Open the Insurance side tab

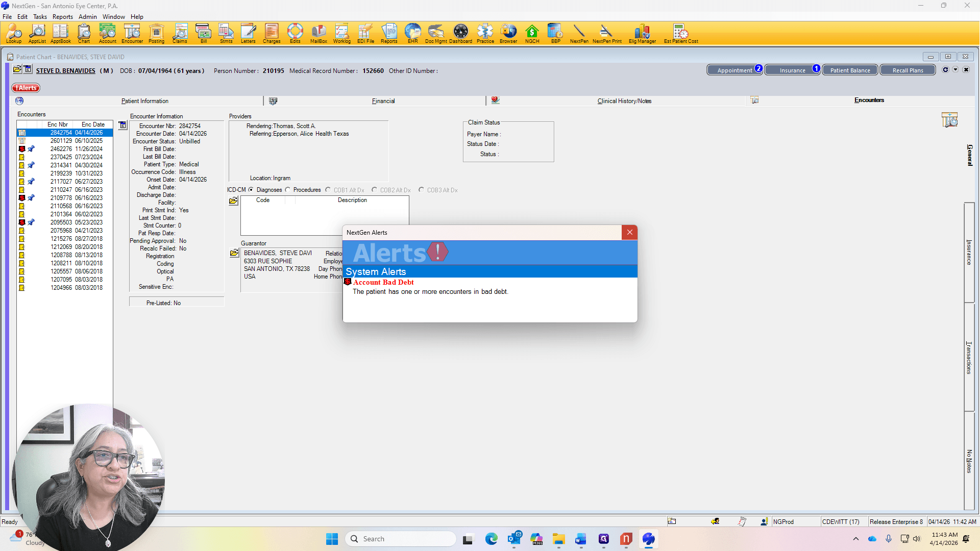pyautogui.click(x=969, y=253)
